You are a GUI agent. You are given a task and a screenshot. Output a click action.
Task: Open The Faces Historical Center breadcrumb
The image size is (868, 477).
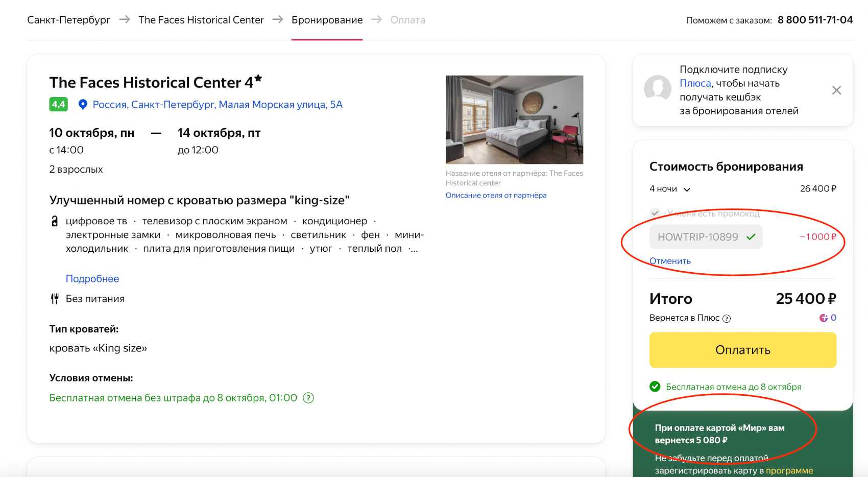[201, 20]
